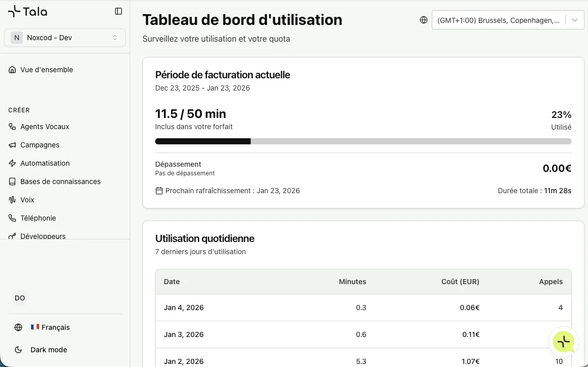The height and width of the screenshot is (367, 588).
Task: Click the calendar icon beside Prochain rafraîchissement
Action: point(159,191)
